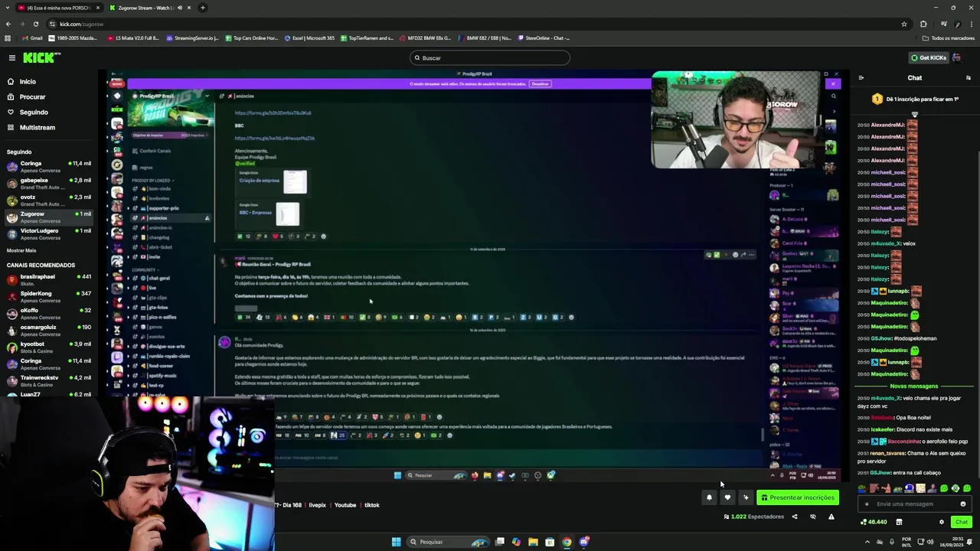Click the green Chat send button
Screen dimensions: 980x551
[x=962, y=522]
